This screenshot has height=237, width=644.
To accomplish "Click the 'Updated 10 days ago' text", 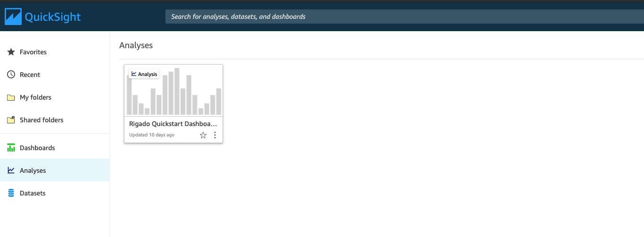I will (x=152, y=135).
